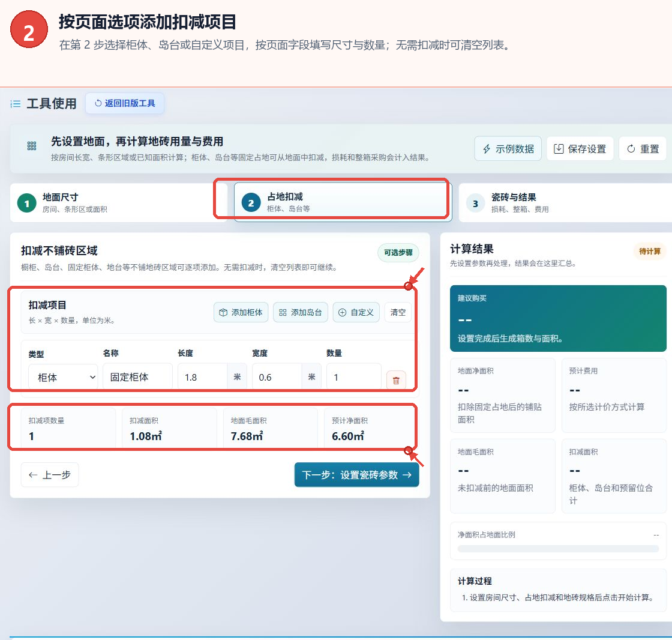Click the 计算过程 heading
The height and width of the screenshot is (640, 672).
[475, 581]
